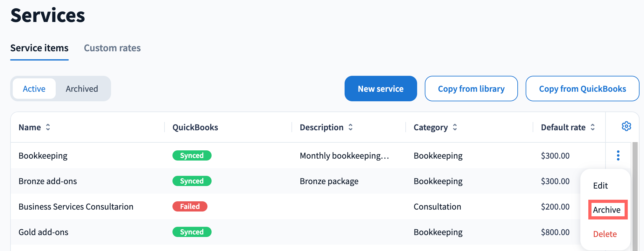This screenshot has width=644, height=251.
Task: Click the three-dot menu for Bookkeeping row
Action: pyautogui.click(x=618, y=155)
